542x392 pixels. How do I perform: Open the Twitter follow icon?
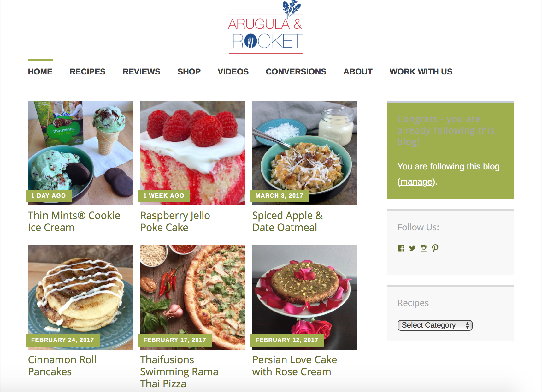(412, 248)
